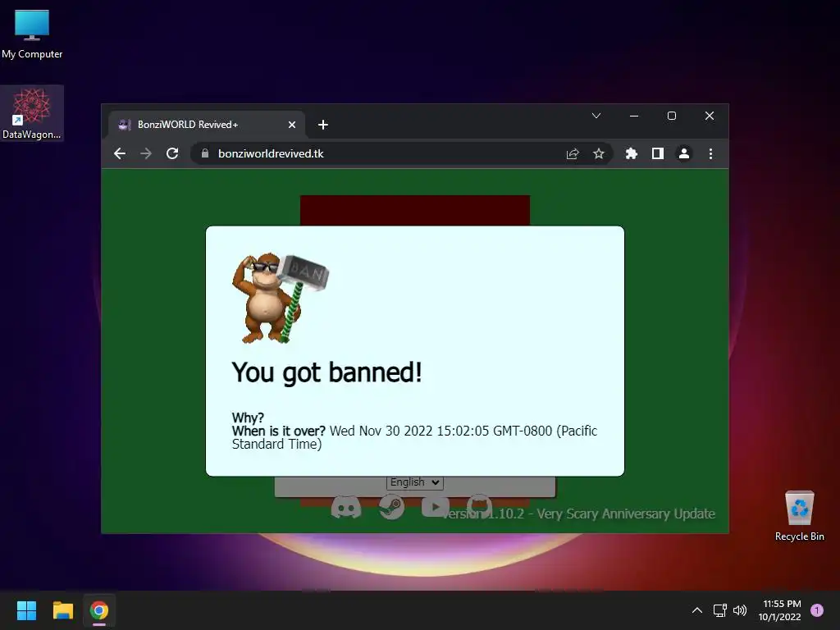The image size is (840, 630).
Task: Click the Bonzi ban hammer image
Action: pos(280,298)
